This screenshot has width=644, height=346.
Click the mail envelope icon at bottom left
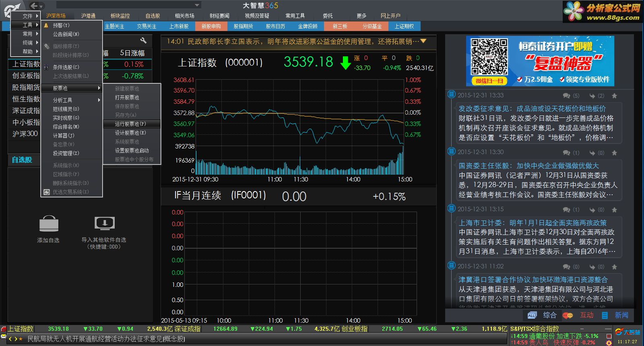4,336
